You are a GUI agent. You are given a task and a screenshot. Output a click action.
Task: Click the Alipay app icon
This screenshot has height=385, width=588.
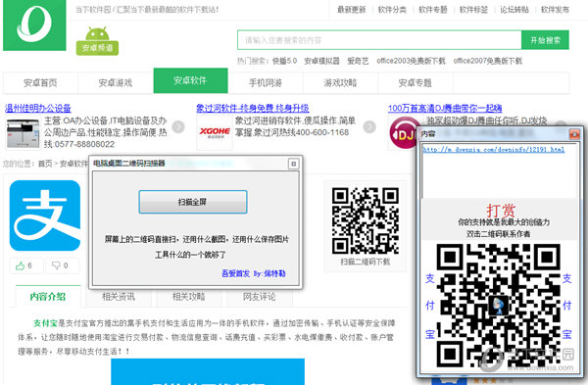45,216
